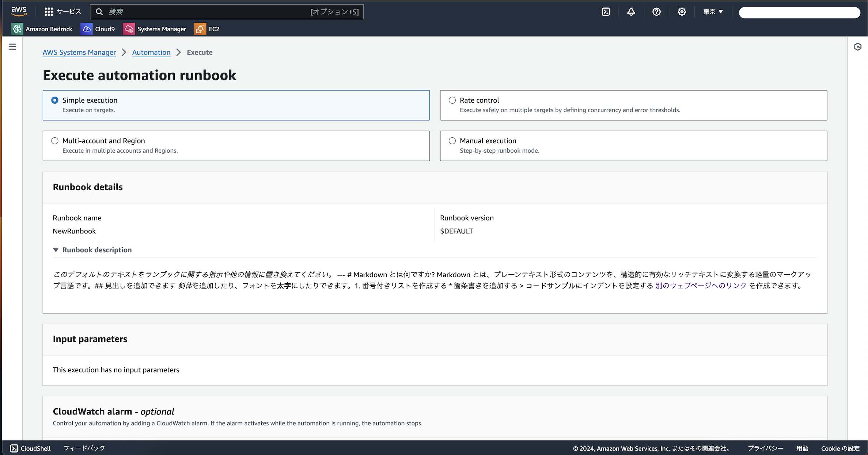Viewport: 868px width, 455px height.
Task: Open the サービス services menu
Action: [62, 11]
